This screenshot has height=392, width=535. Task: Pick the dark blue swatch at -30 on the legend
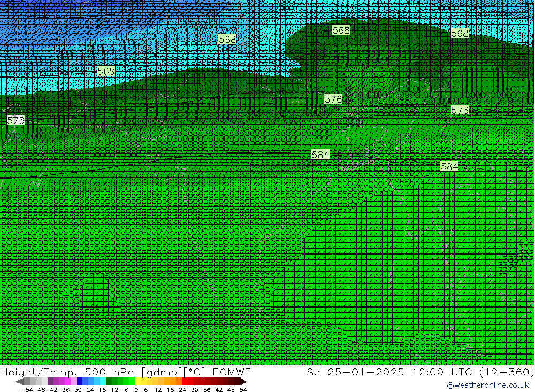coord(79,381)
